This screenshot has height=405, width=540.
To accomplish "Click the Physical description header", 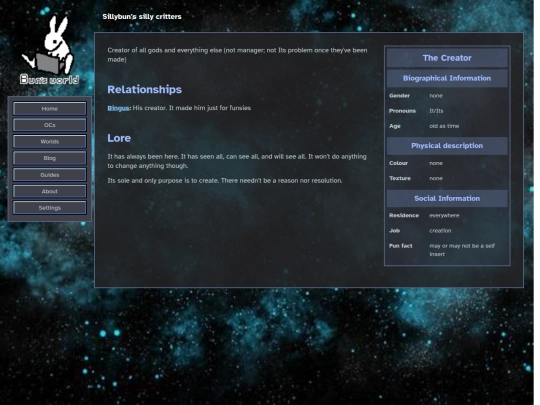I will pyautogui.click(x=447, y=146).
